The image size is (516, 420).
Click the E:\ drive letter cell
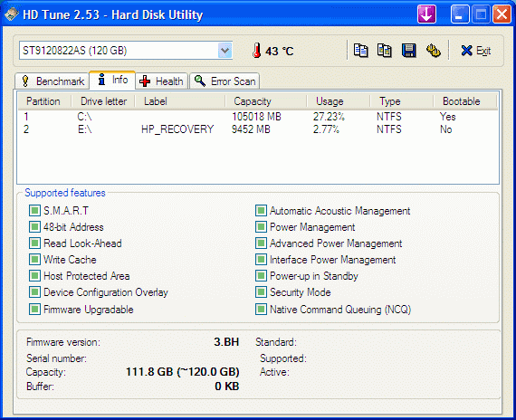tap(85, 129)
